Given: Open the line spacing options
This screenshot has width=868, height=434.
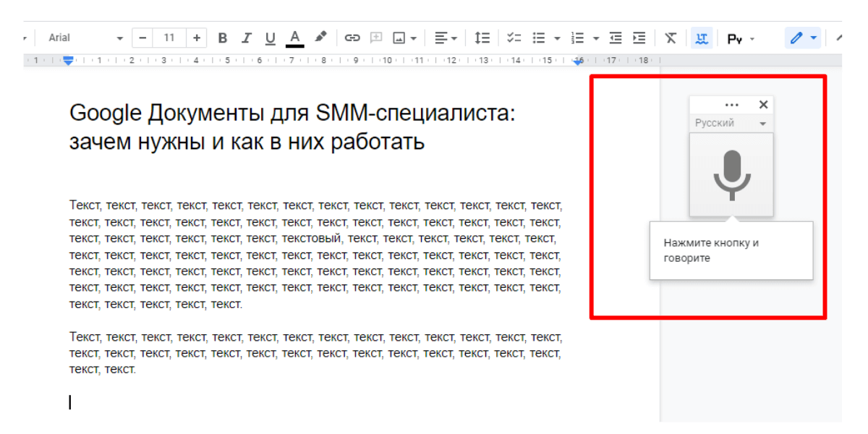Looking at the screenshot, I should (x=482, y=38).
